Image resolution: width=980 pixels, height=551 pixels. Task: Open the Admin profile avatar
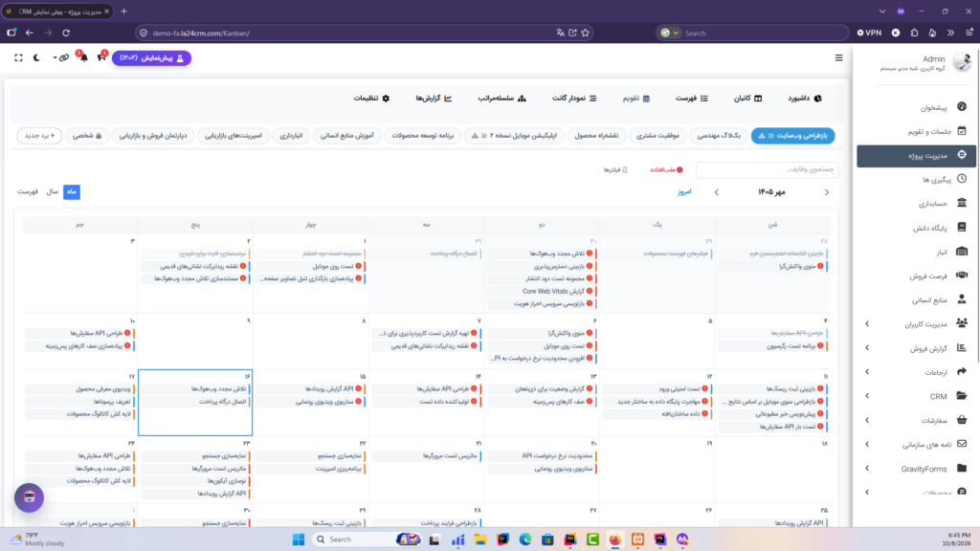point(962,62)
